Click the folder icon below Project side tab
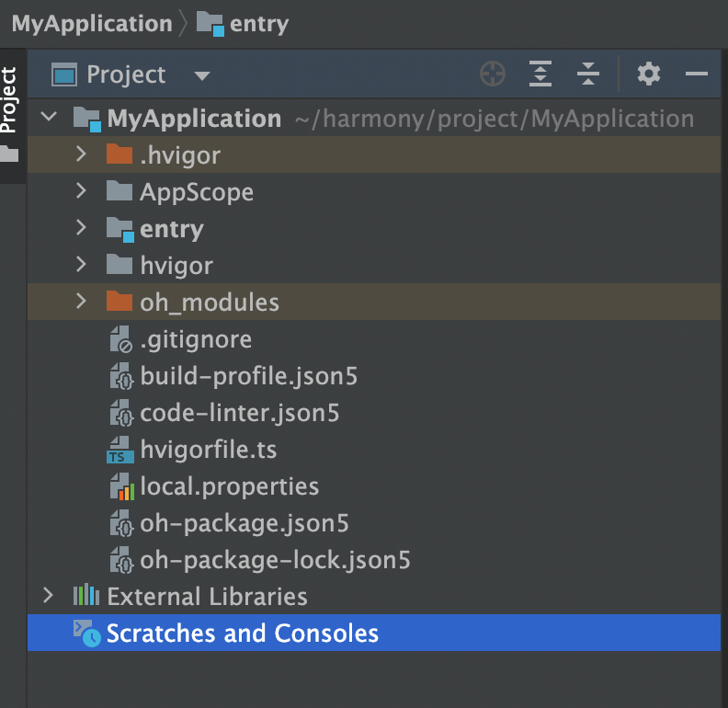Screen dimensions: 728x708 9,154
